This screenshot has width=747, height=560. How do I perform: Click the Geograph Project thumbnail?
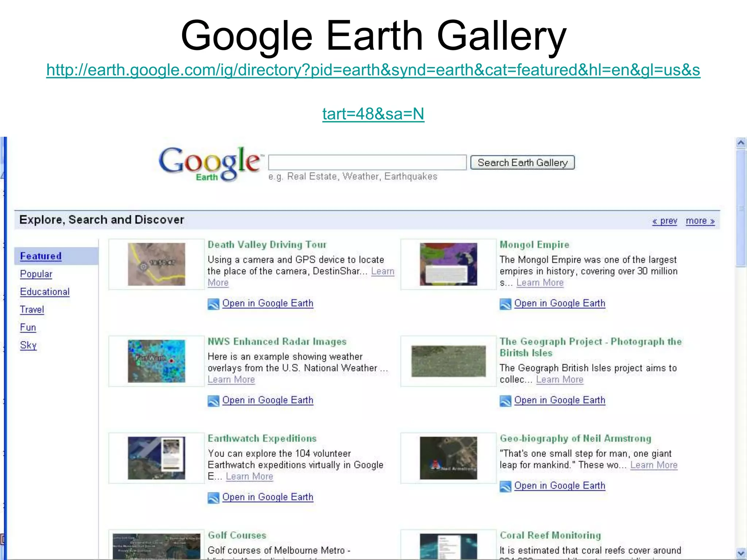click(x=448, y=361)
